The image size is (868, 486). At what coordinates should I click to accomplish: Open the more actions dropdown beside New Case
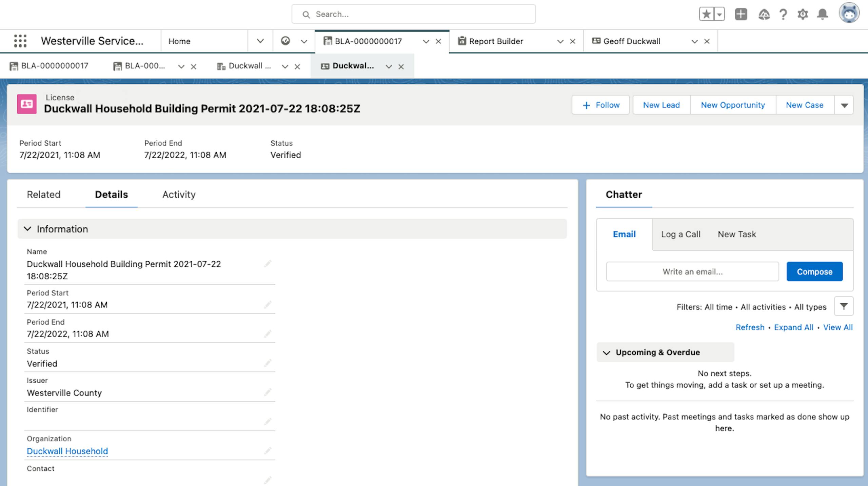844,105
